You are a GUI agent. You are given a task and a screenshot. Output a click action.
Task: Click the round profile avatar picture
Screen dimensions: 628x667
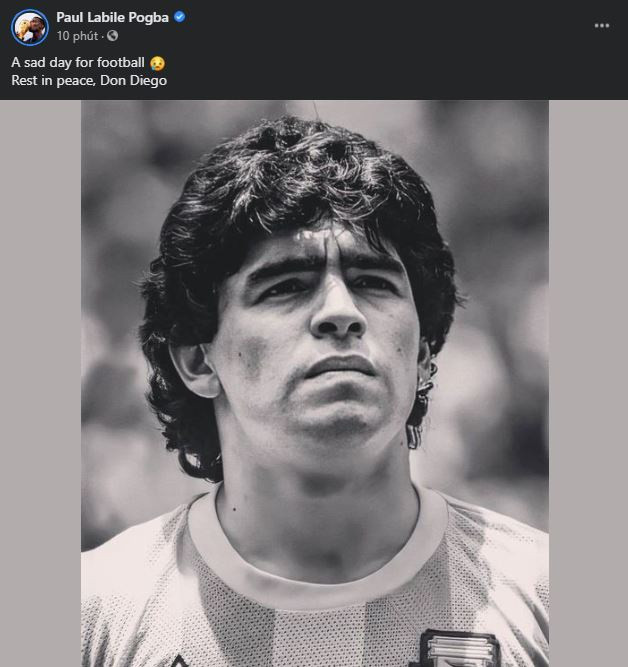point(30,27)
